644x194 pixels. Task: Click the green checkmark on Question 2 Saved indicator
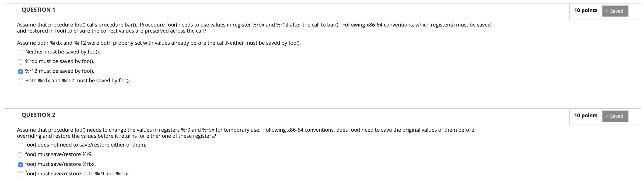click(606, 116)
